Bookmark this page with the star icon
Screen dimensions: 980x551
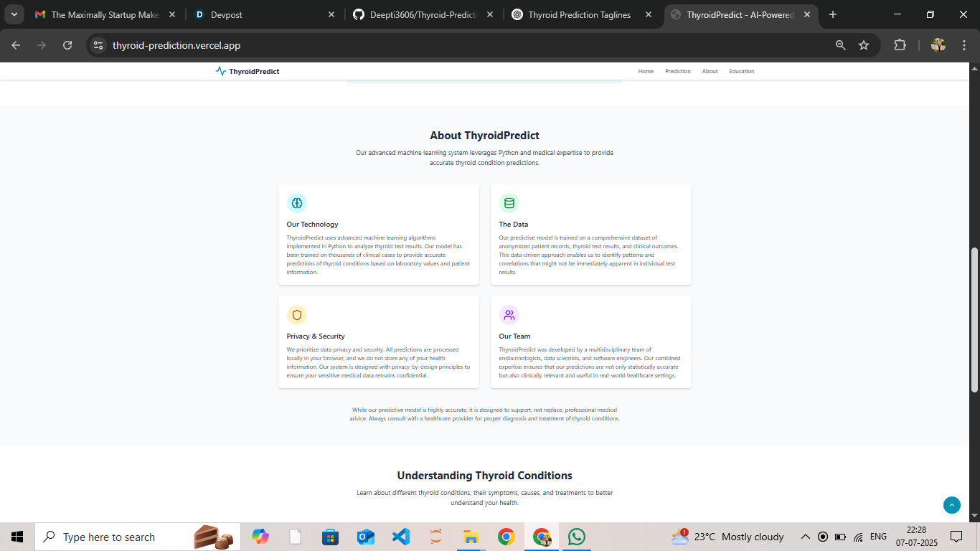click(x=864, y=45)
